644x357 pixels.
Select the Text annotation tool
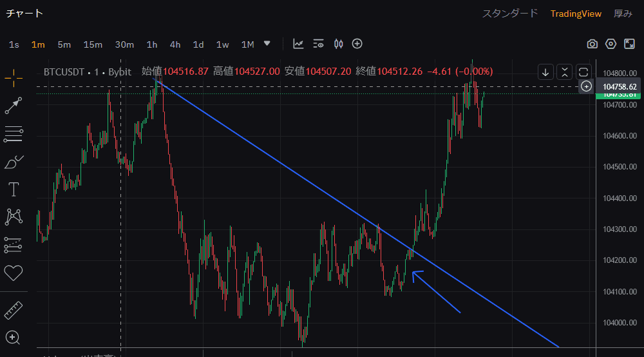point(14,189)
